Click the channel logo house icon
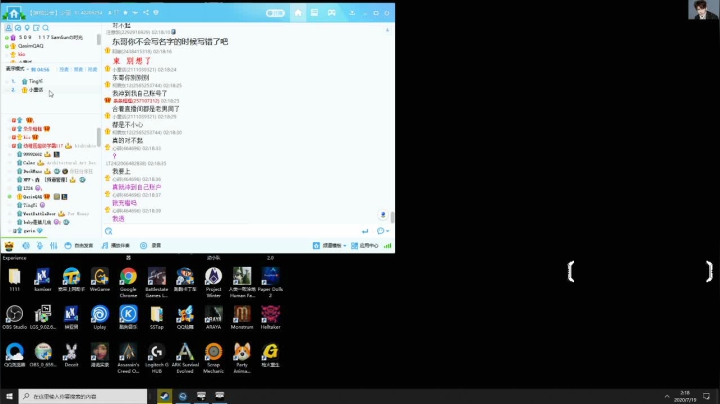720x404 pixels. click(14, 13)
